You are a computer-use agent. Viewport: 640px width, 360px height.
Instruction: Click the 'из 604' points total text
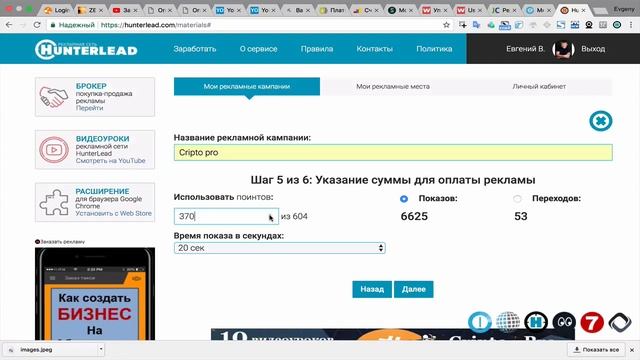294,216
